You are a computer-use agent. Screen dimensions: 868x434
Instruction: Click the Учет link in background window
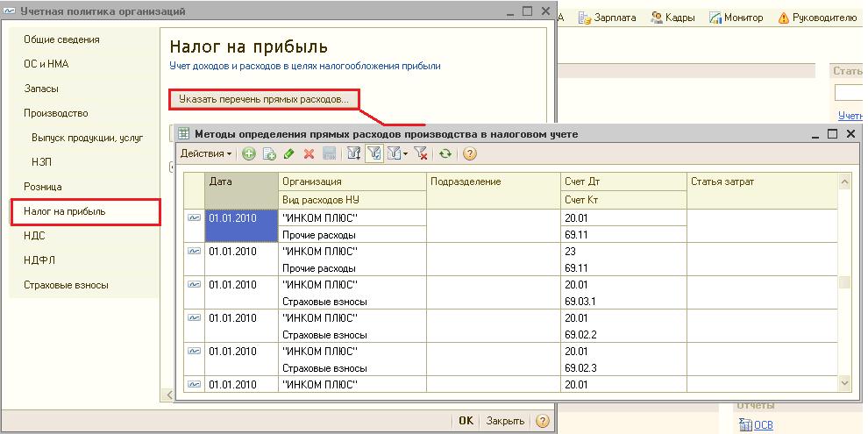(850, 116)
